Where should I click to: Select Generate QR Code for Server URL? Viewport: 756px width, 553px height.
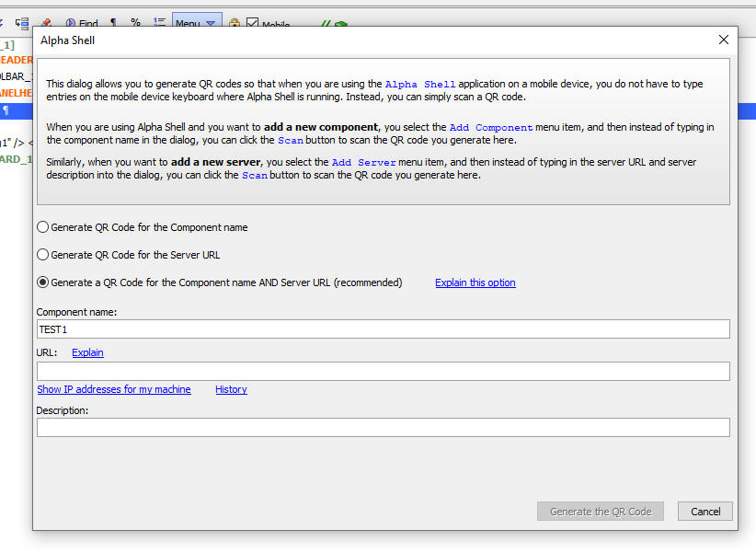(128, 255)
